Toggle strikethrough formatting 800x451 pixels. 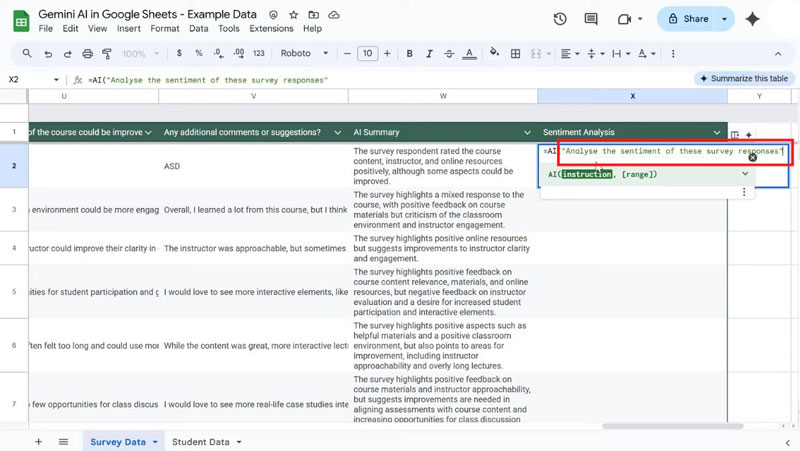(451, 53)
